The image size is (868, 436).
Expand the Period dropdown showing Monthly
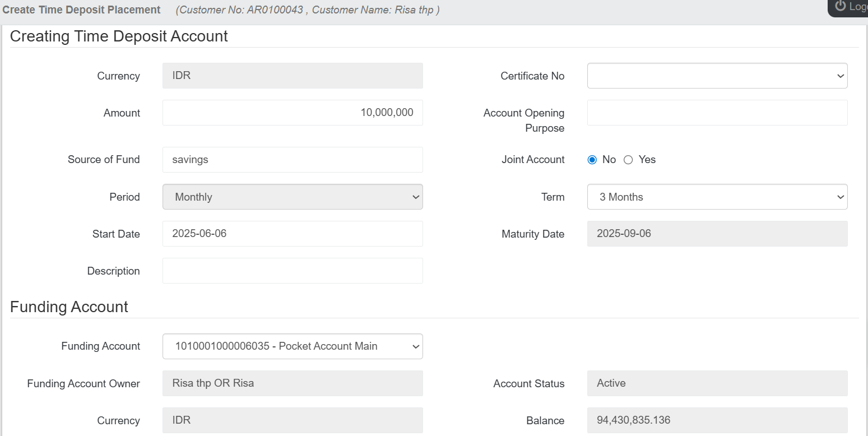[x=293, y=197]
